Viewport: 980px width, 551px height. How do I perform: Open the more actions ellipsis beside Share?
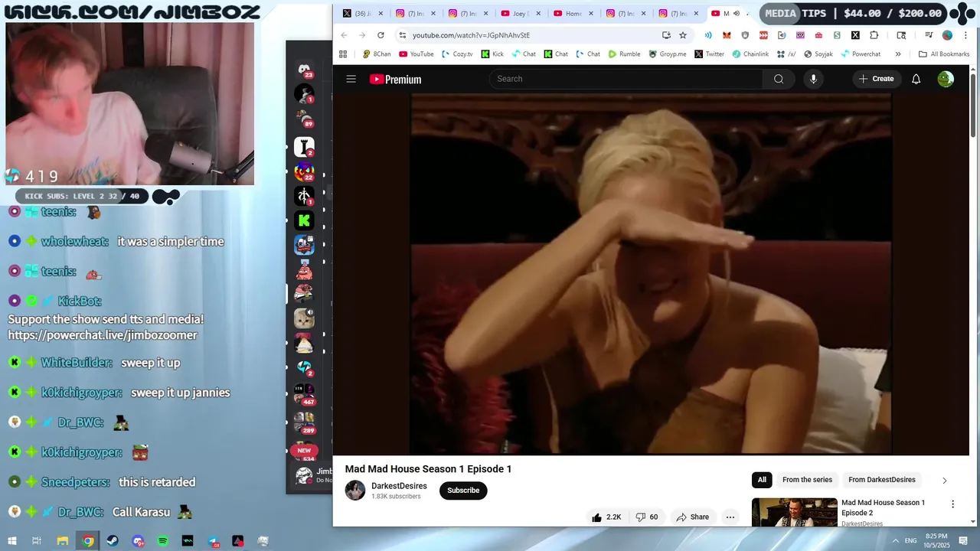(x=730, y=517)
